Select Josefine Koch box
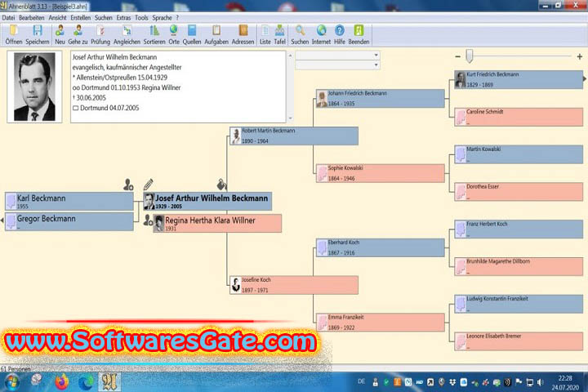588x392 pixels. pyautogui.click(x=294, y=285)
